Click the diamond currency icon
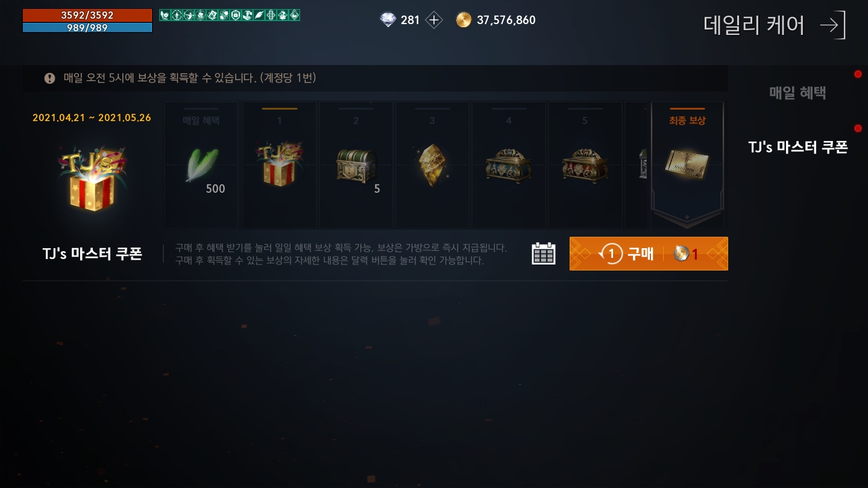Screen dimensions: 868x488 pyautogui.click(x=388, y=20)
